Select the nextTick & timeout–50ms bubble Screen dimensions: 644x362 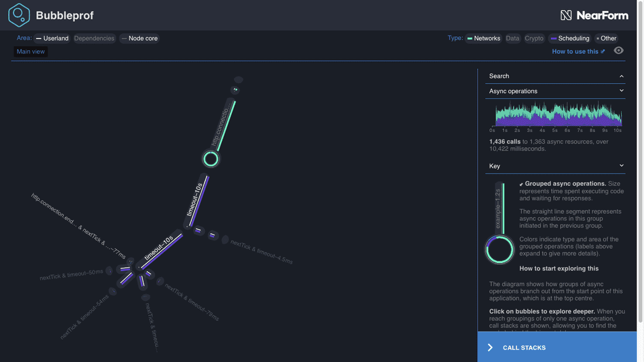[109, 271]
